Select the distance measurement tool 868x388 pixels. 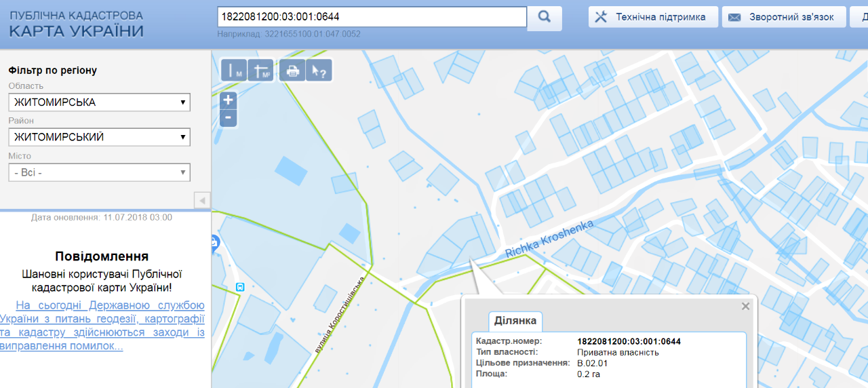234,71
